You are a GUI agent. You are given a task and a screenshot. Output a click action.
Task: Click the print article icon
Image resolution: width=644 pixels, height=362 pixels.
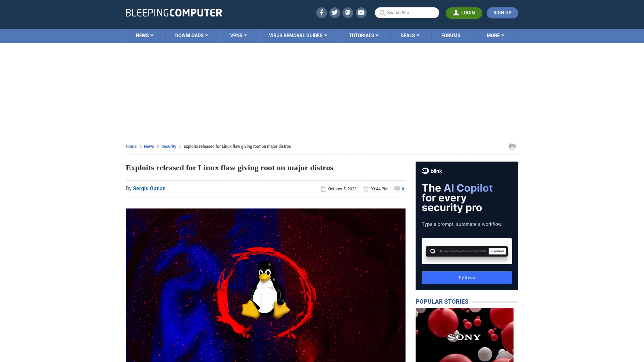[x=512, y=146]
